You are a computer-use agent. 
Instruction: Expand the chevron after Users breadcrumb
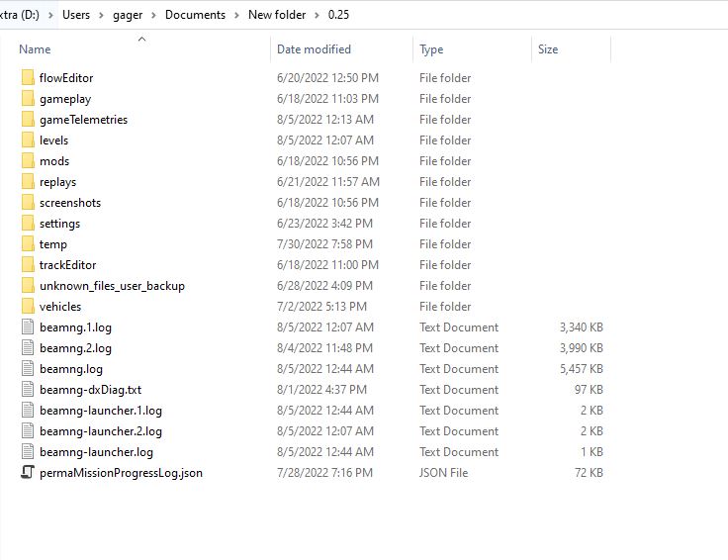[101, 15]
